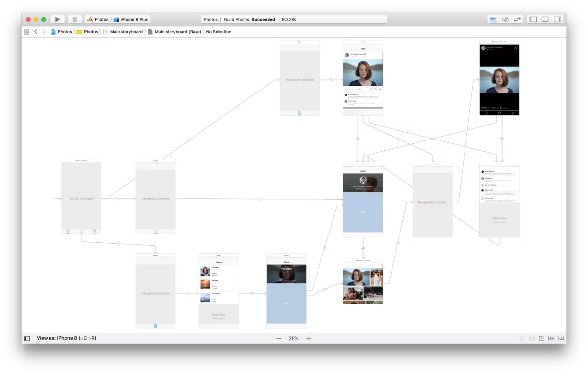Image resolution: width=588 pixels, height=374 pixels.
Task: Click the first tab icon in the Tab Bar Controller
Action: [x=68, y=231]
